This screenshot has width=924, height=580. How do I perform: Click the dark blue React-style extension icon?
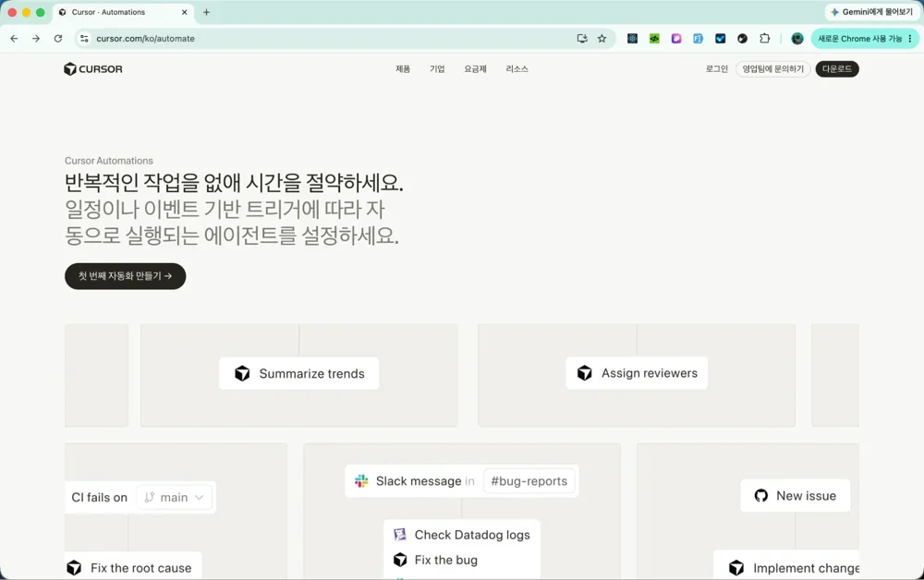[x=632, y=38]
